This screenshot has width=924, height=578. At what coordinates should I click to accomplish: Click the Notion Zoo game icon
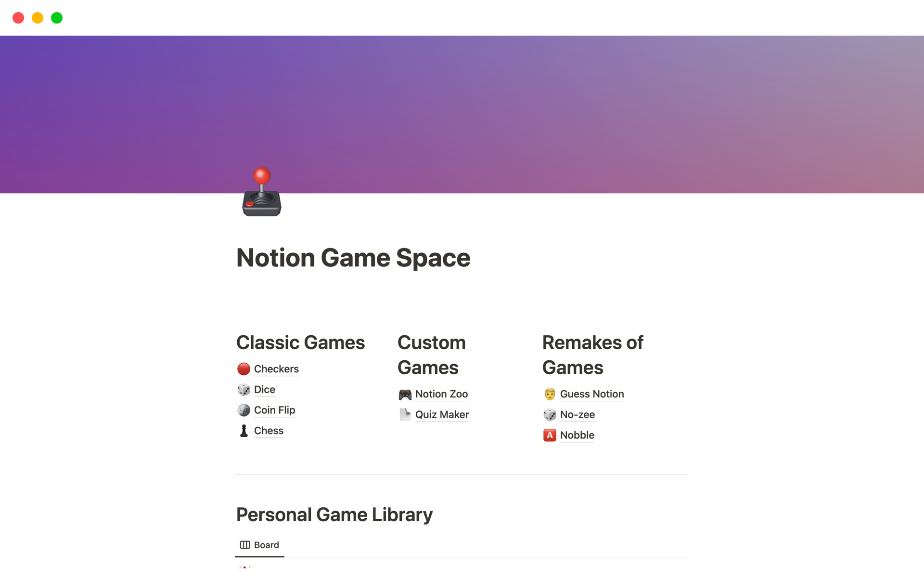[x=404, y=394]
